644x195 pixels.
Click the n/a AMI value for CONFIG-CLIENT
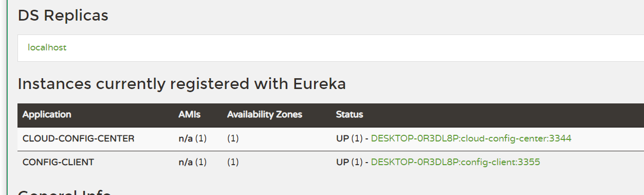(186, 162)
